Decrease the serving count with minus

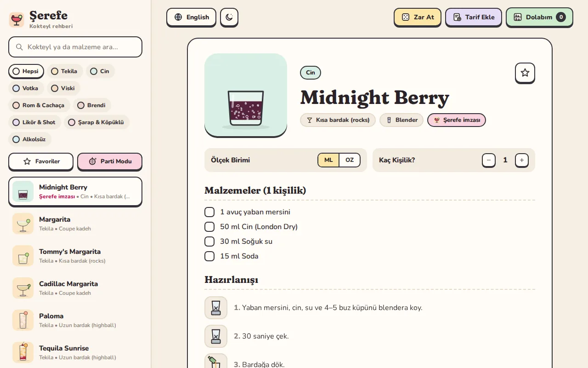tap(489, 160)
